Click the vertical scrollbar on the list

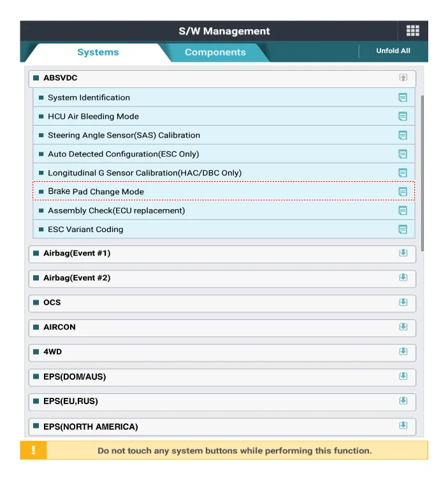pyautogui.click(x=423, y=172)
